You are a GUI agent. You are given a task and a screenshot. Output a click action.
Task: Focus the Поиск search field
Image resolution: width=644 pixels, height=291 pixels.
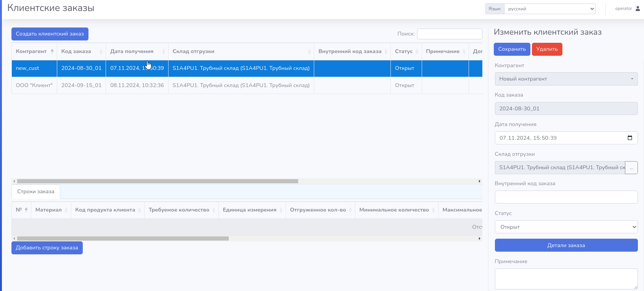click(449, 34)
